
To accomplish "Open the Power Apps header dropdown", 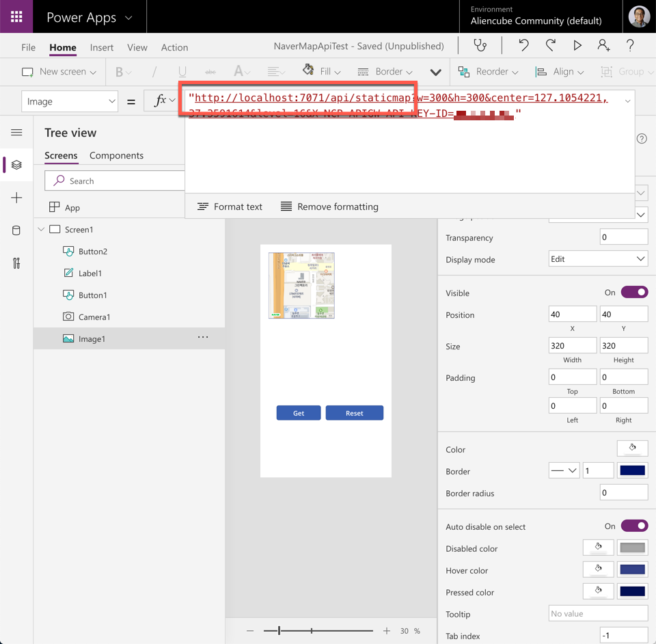I will 128,18.
